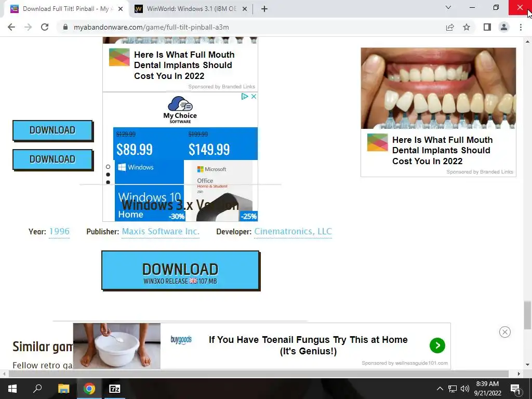Click the network tray icon

click(453, 389)
